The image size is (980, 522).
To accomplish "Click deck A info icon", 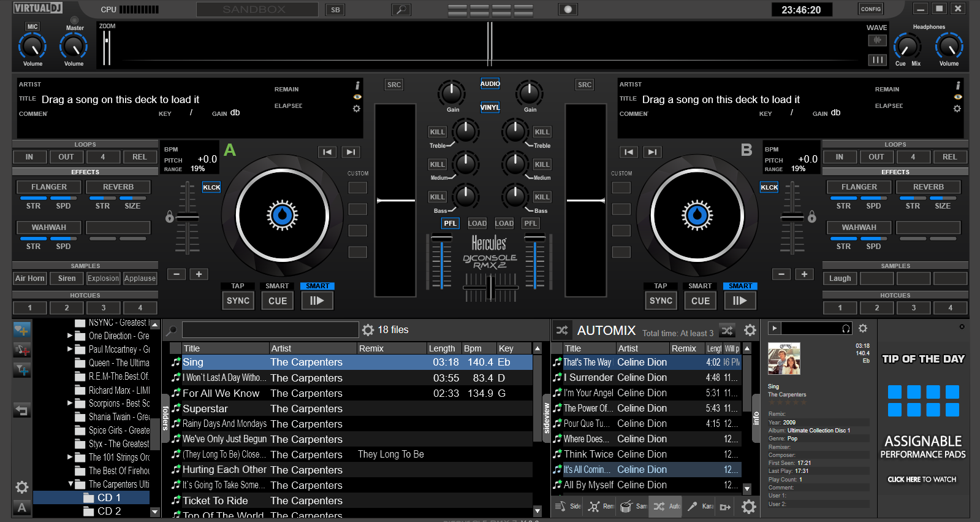I will tap(357, 85).
